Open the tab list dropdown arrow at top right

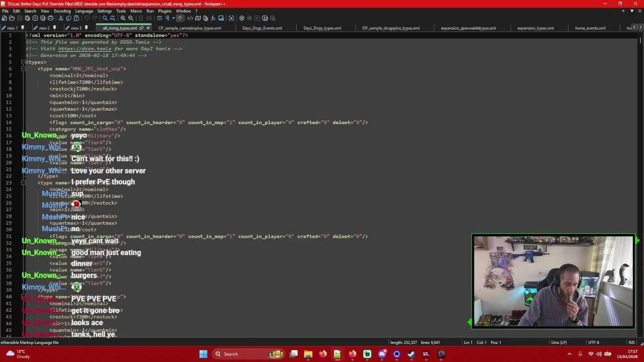click(632, 11)
